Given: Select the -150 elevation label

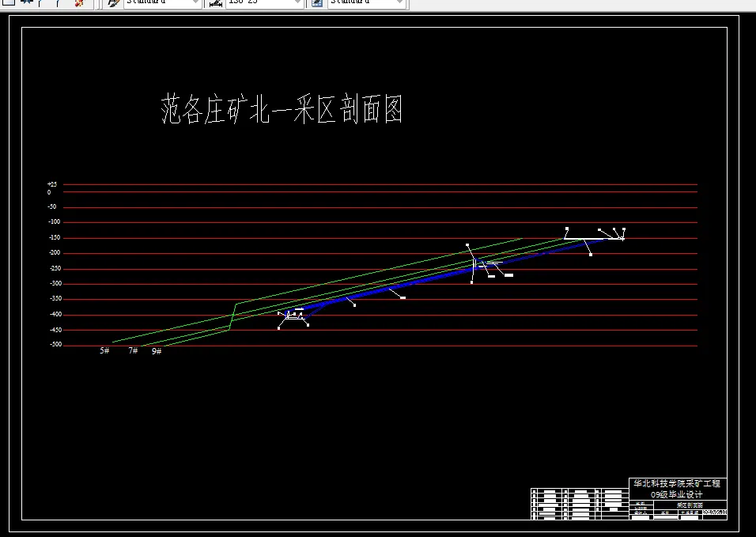Looking at the screenshot, I should 55,237.
